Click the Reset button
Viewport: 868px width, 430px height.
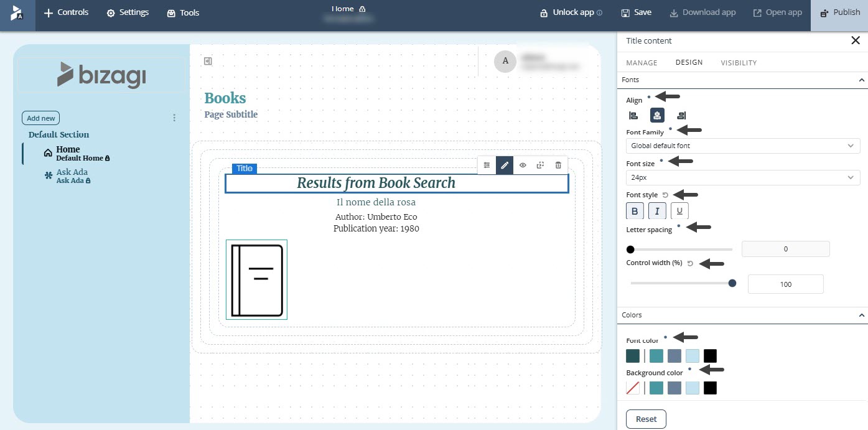646,419
